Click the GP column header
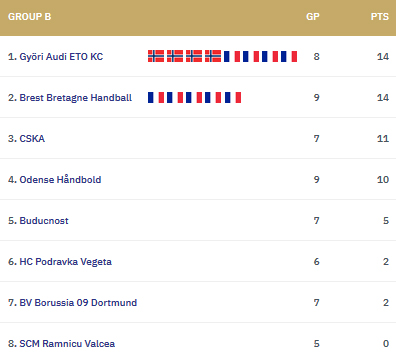The height and width of the screenshot is (361, 396). pos(313,17)
